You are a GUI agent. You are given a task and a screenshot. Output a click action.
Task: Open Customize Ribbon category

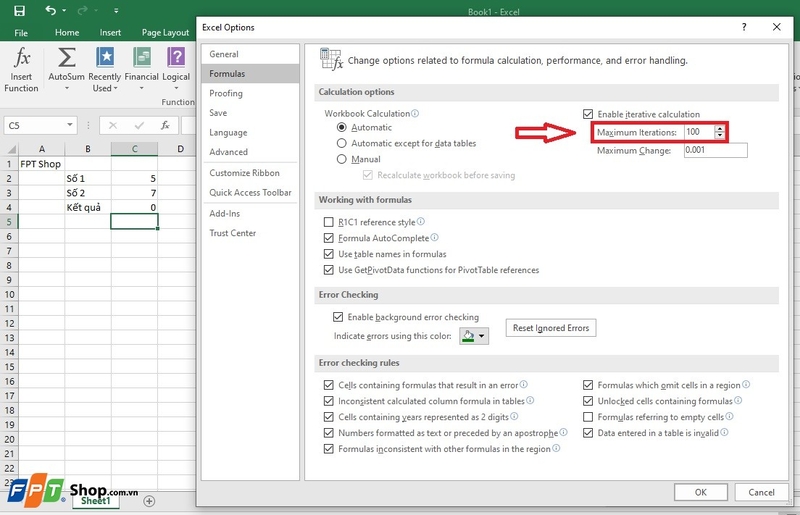click(250, 173)
